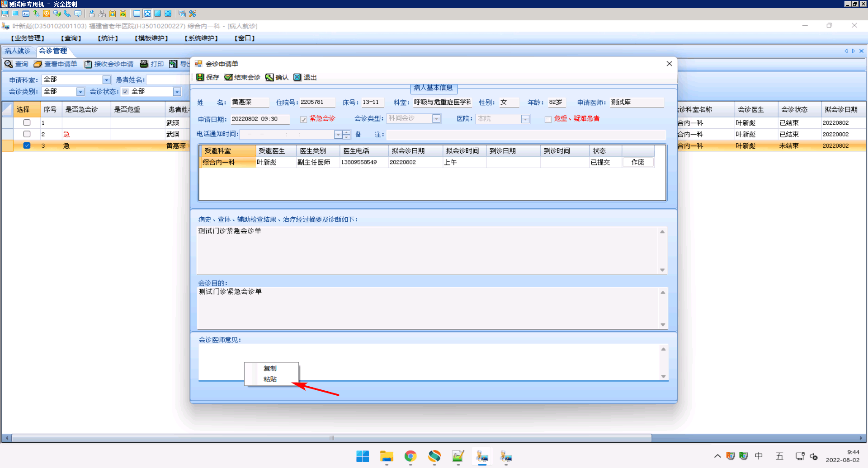Choose 复制 from the context menu
Viewport: 868px width, 468px height.
pos(270,369)
